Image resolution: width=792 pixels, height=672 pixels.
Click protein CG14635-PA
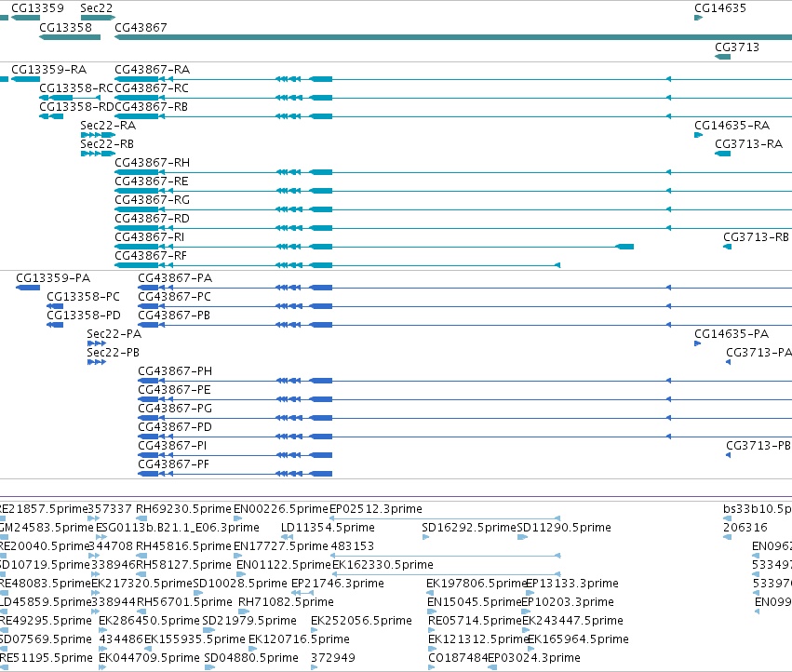[698, 343]
